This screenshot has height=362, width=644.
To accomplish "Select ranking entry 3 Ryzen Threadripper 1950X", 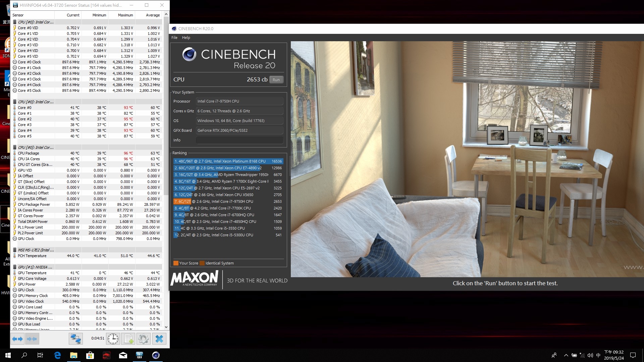I will (228, 175).
